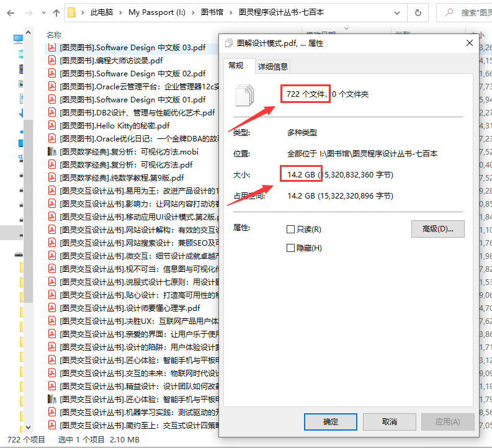The height and width of the screenshot is (448, 492).
Task: Expand chevron after 图书馆 in path
Action: 231,13
